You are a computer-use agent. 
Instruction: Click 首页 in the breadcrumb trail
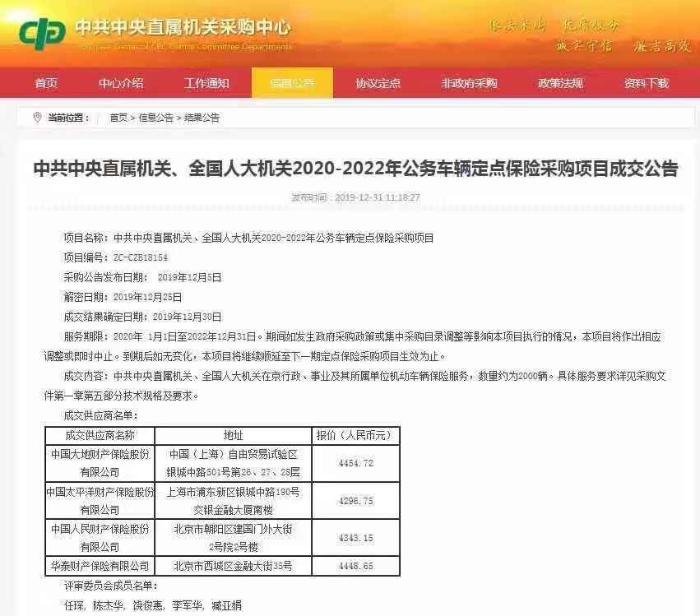[x=121, y=117]
